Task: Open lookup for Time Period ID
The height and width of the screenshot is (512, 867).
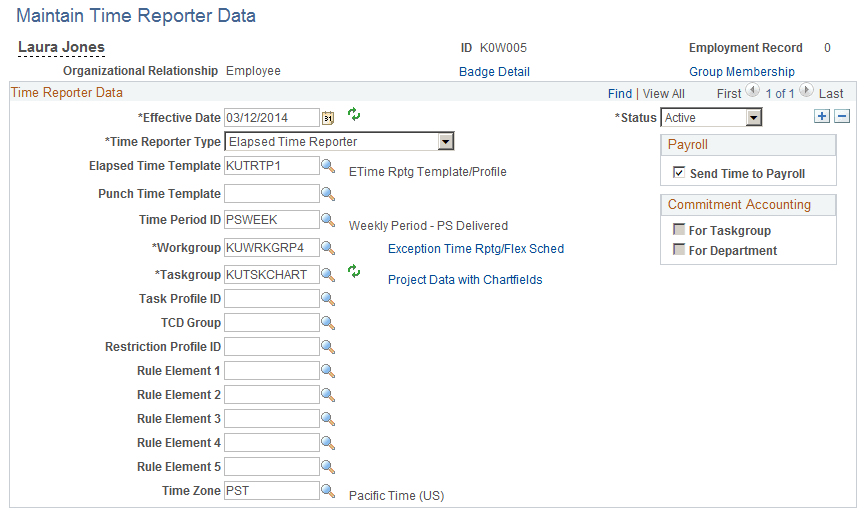Action: 328,220
